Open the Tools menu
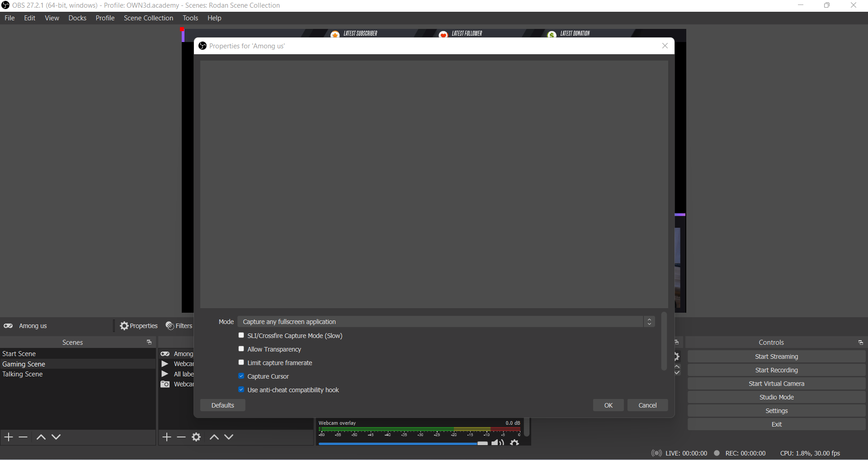 pos(190,18)
